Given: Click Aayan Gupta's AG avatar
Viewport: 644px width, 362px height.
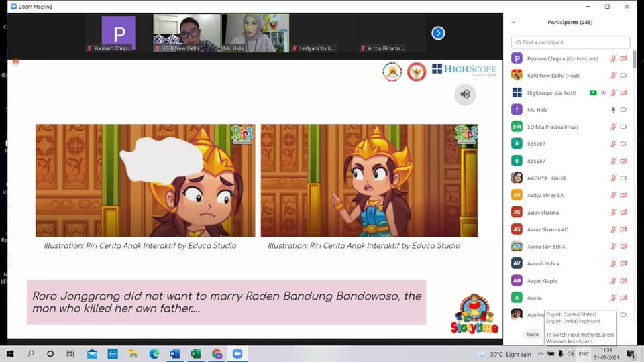Looking at the screenshot, I should (517, 280).
